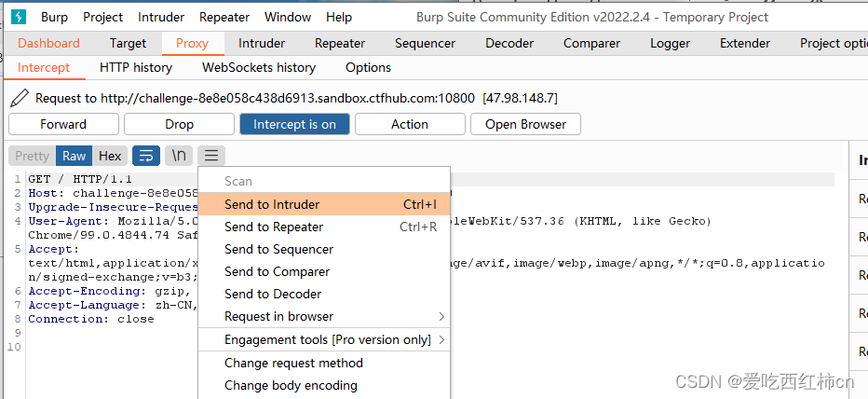Click the Burp Suite logo icon
This screenshot has height=399, width=868.
point(20,17)
